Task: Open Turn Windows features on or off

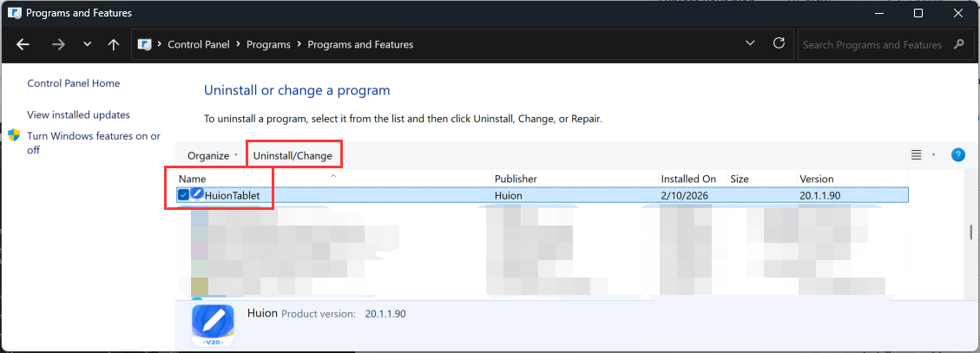Action: pos(94,143)
